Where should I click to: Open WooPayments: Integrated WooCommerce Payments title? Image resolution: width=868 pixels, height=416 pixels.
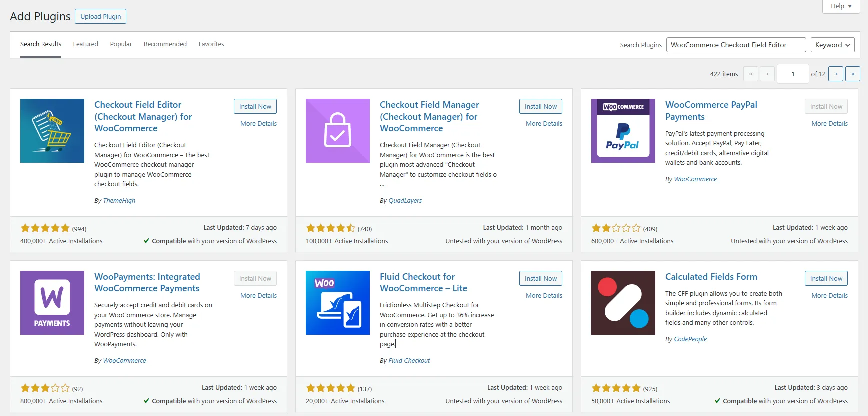[147, 282]
